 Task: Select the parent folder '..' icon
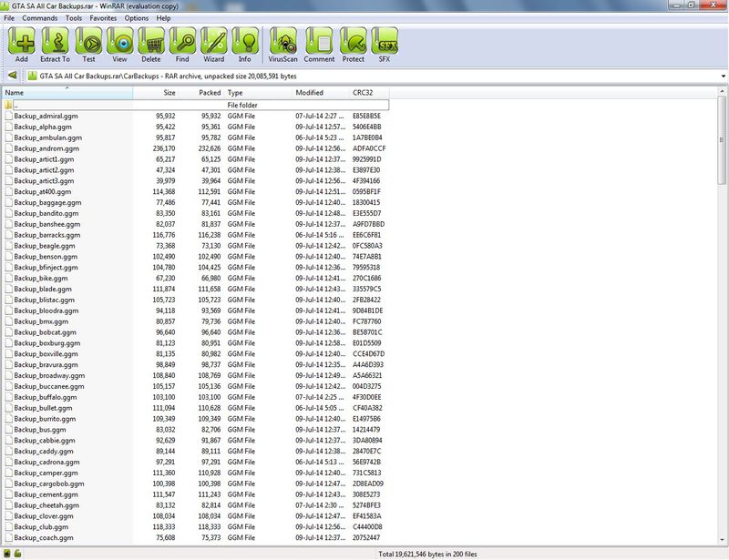pyautogui.click(x=8, y=105)
